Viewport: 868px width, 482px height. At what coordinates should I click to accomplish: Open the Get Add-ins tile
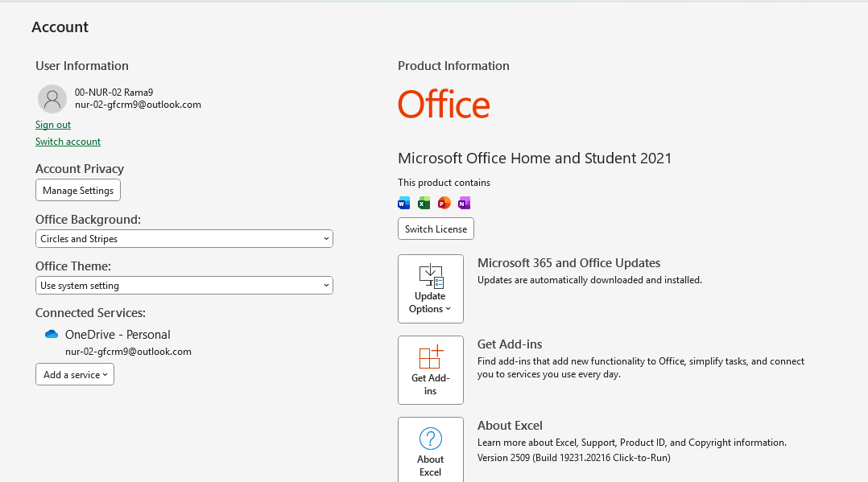pyautogui.click(x=431, y=369)
